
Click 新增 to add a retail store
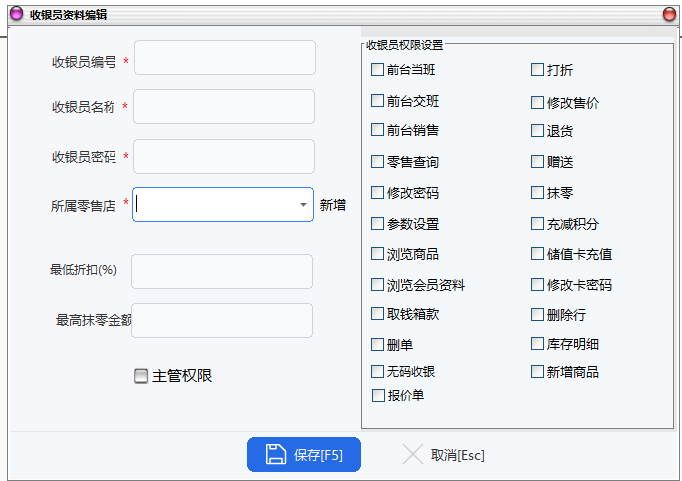point(333,205)
